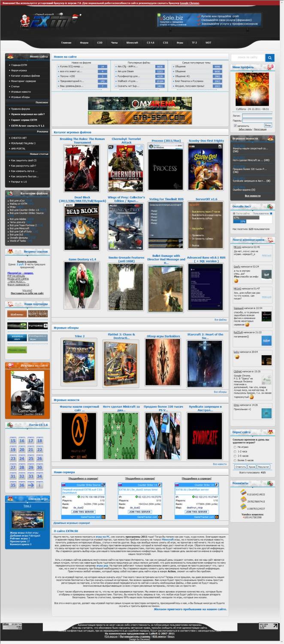Open the Scooby-Doo First Frights cover
Screen dimensions: 284x644
[205, 167]
